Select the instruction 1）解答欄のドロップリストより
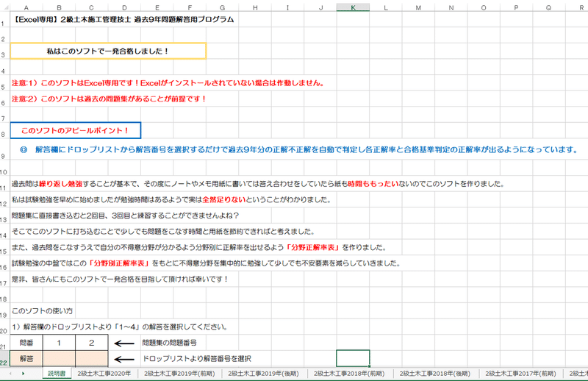 [120, 327]
